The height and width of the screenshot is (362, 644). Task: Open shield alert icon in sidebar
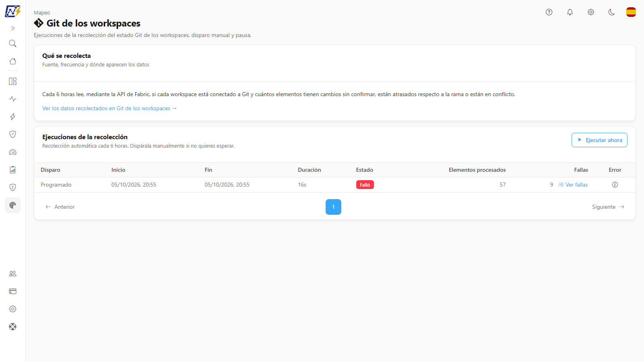tap(13, 187)
